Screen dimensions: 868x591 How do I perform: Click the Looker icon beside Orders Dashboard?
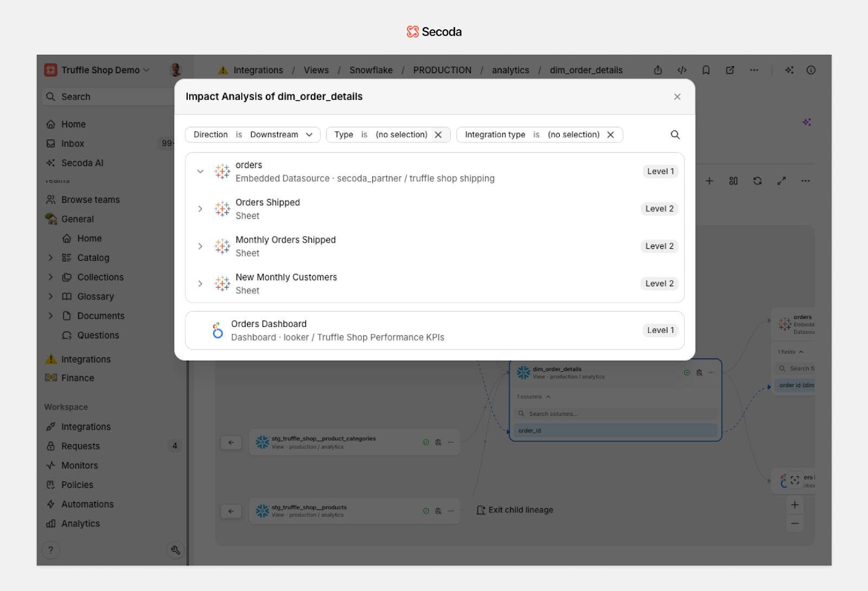tap(218, 330)
